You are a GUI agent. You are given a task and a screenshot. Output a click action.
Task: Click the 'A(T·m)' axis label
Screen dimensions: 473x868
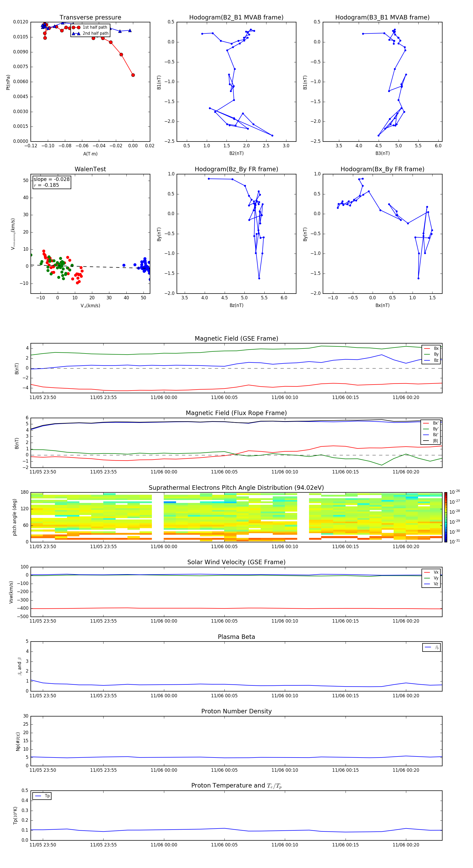pyautogui.click(x=90, y=154)
